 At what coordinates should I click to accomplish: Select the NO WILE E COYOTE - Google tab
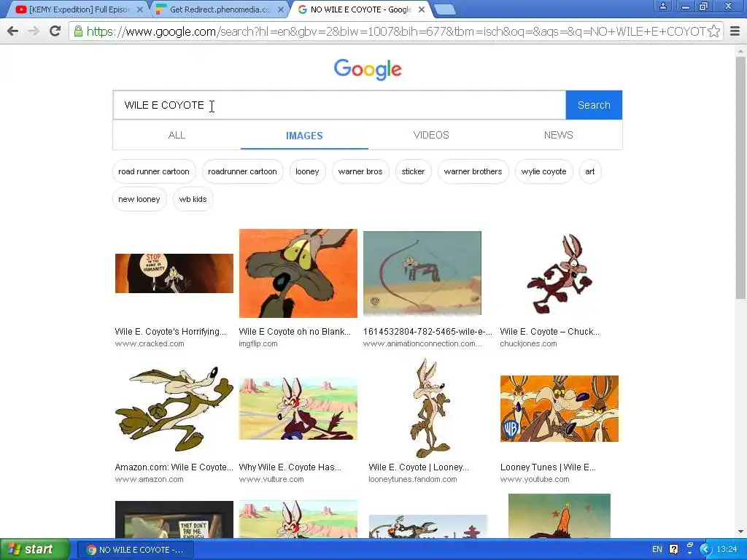pos(360,9)
